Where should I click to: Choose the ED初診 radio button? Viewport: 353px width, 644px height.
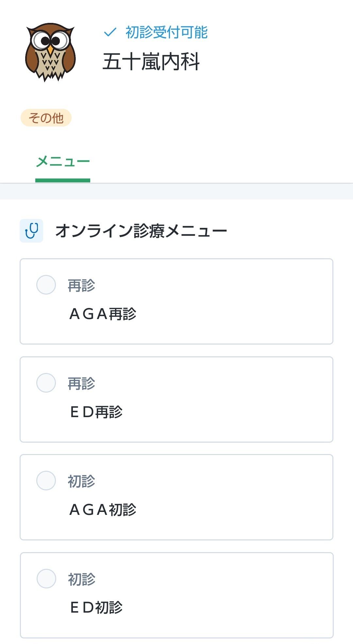click(46, 579)
